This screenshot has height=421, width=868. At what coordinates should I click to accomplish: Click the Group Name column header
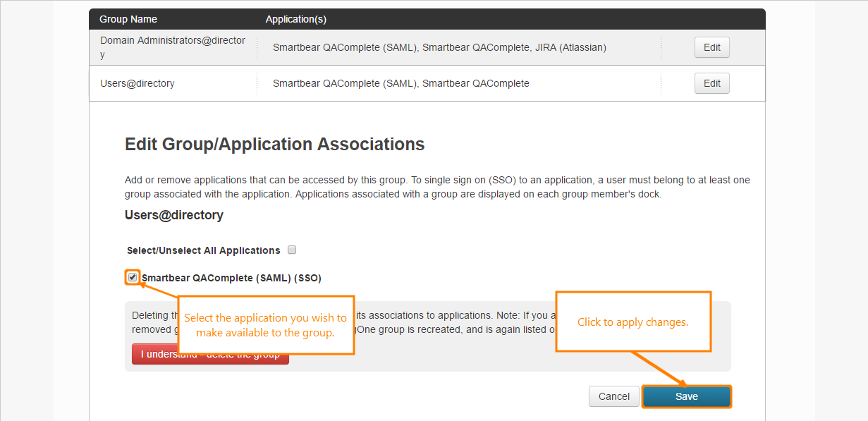tap(128, 19)
